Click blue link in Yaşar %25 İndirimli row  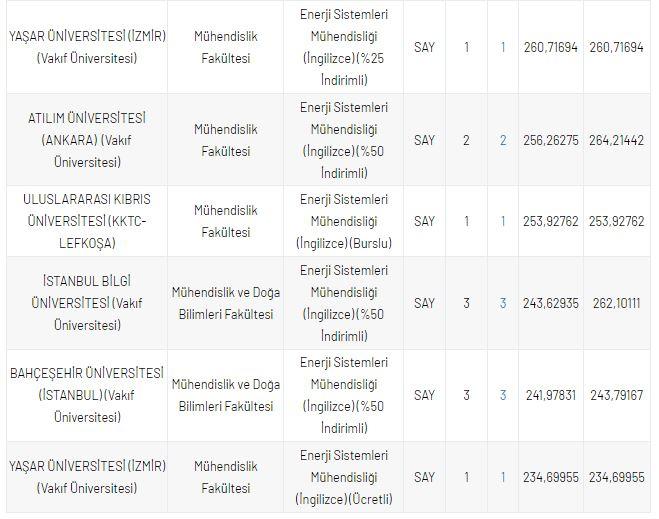click(x=503, y=47)
